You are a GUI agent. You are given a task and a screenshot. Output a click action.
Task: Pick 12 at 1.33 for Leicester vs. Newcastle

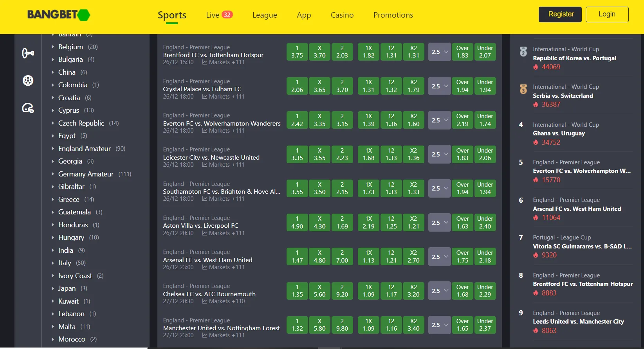click(x=391, y=154)
